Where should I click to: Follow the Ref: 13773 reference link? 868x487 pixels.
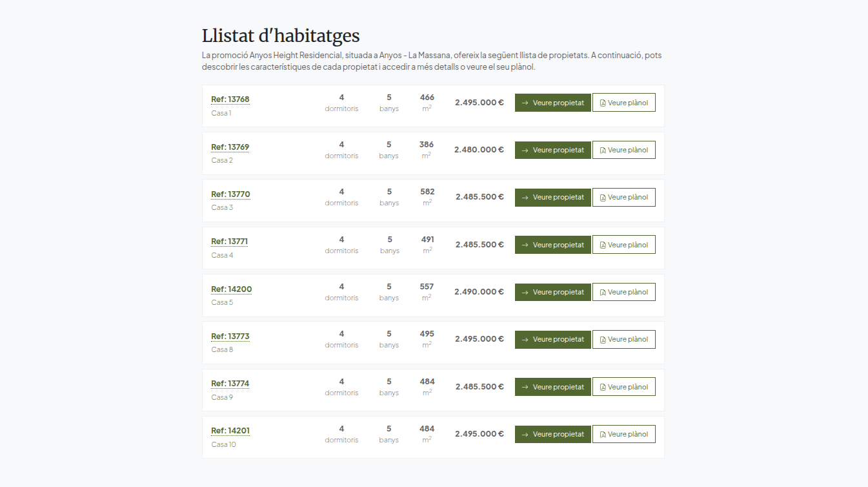pyautogui.click(x=230, y=337)
